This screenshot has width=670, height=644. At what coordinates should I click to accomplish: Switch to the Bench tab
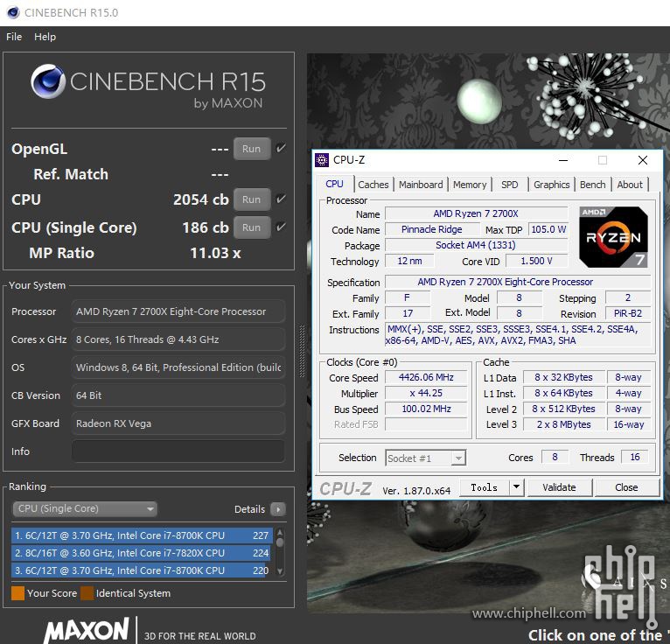592,185
